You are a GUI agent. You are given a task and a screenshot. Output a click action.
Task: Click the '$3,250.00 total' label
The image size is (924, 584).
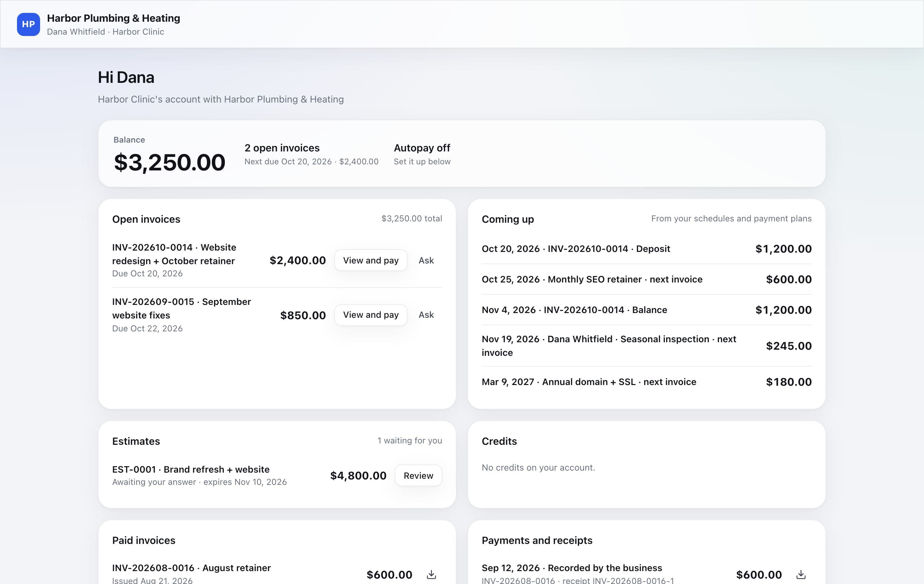412,219
